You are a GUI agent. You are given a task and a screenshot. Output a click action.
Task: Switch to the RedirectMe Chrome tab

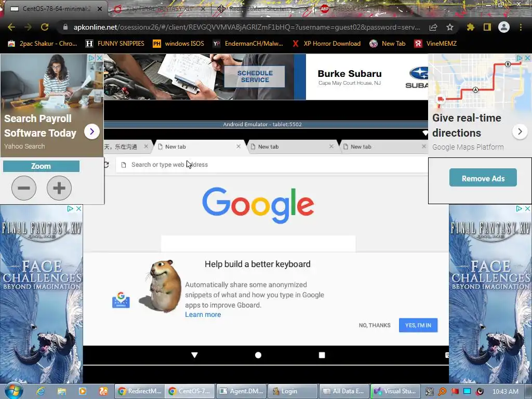(x=263, y=9)
